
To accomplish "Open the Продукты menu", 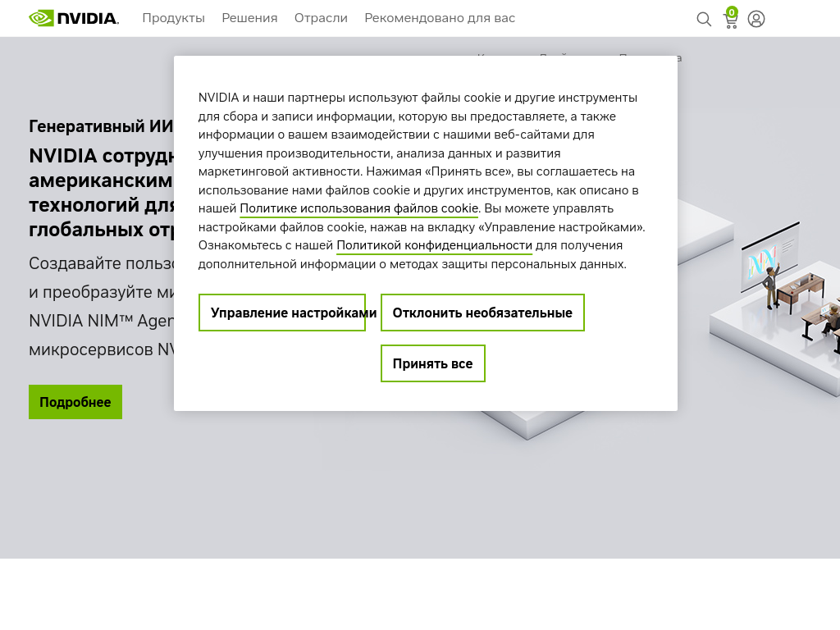I will tap(174, 18).
